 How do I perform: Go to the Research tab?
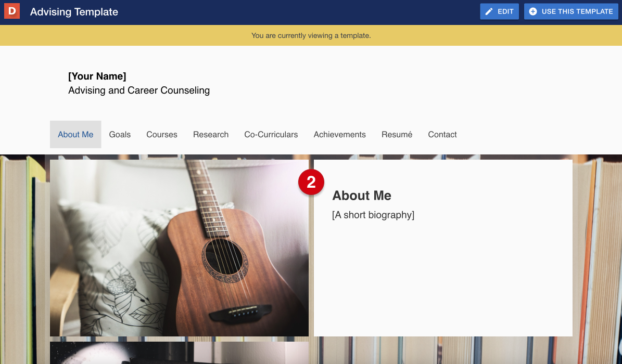click(x=211, y=135)
